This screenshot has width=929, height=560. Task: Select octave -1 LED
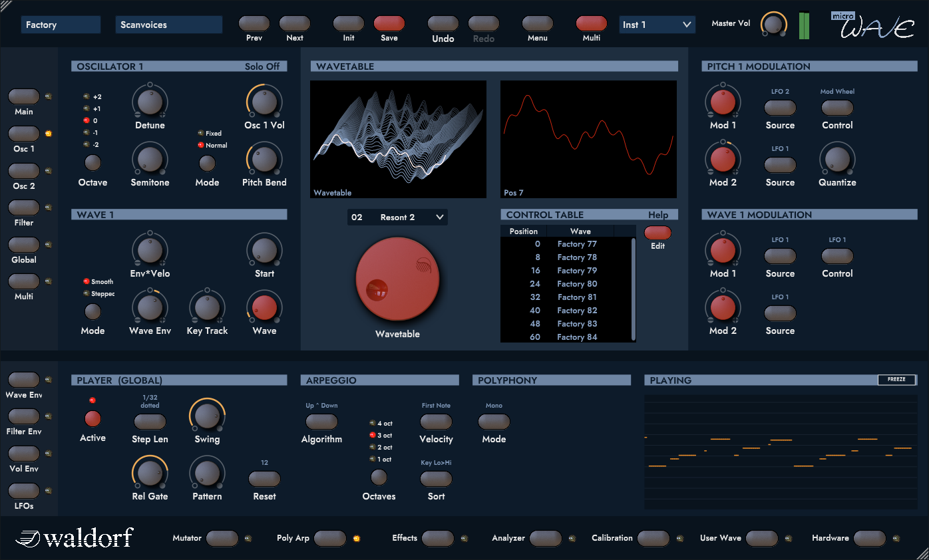point(86,132)
